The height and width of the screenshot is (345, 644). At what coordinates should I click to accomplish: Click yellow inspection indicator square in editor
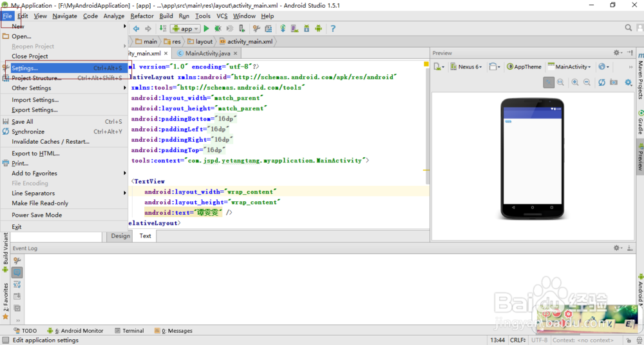tap(426, 64)
